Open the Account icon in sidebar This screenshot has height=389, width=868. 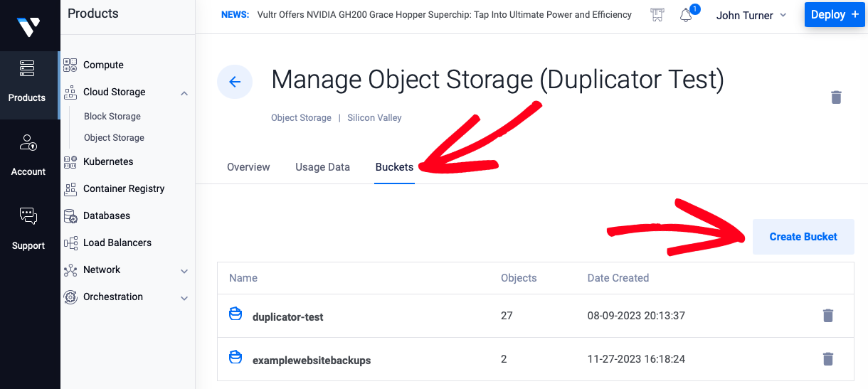pyautogui.click(x=28, y=142)
